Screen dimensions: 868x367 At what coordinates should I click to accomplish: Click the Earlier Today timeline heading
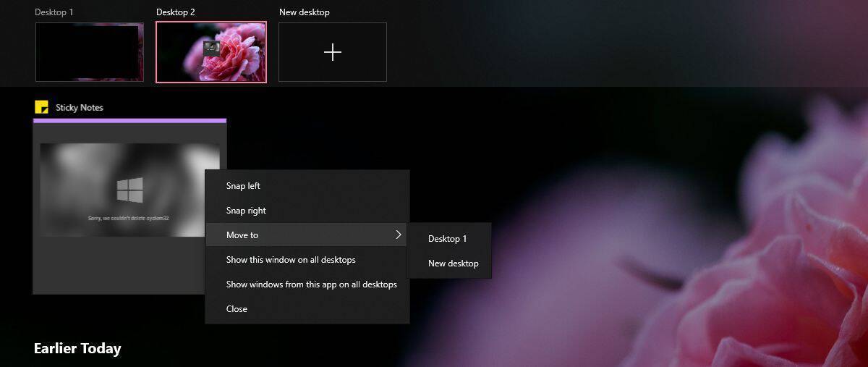coord(77,349)
